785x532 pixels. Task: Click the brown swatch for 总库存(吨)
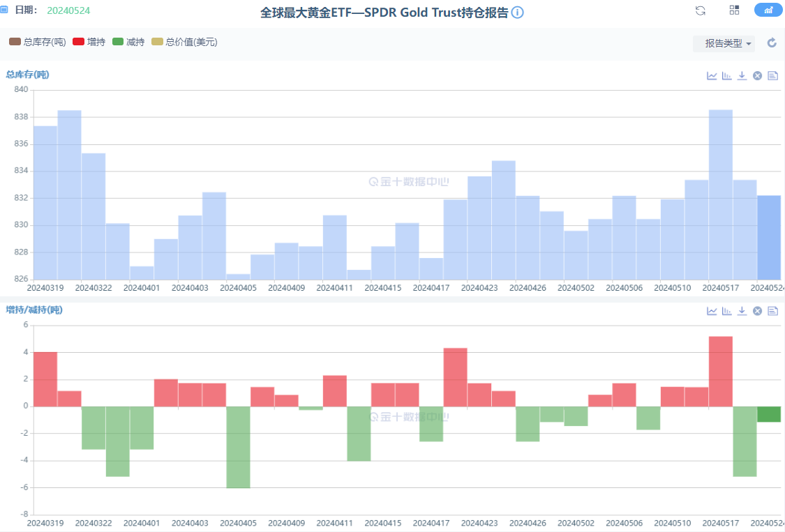coord(15,42)
